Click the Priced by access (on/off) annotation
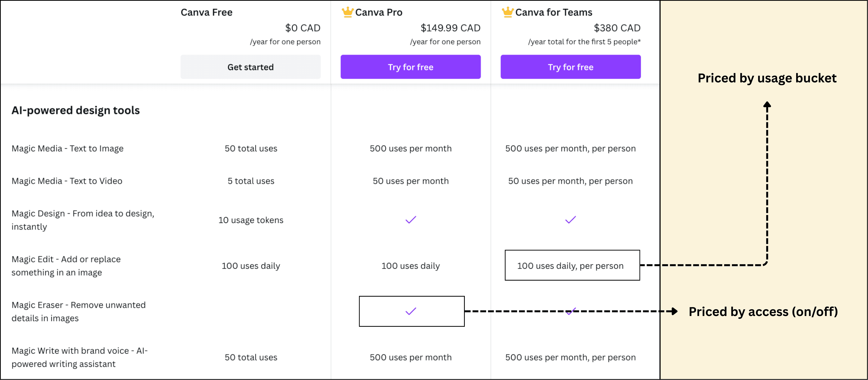This screenshot has height=380, width=868. pyautogui.click(x=763, y=312)
